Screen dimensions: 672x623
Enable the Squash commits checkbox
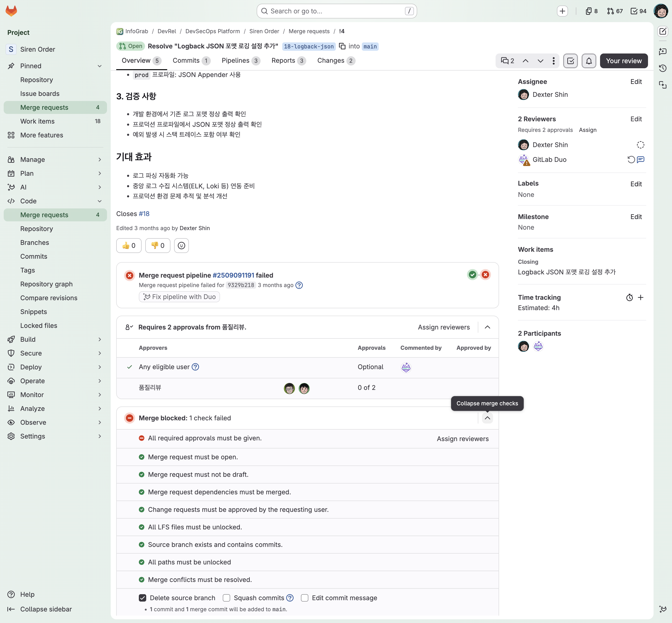(x=227, y=598)
